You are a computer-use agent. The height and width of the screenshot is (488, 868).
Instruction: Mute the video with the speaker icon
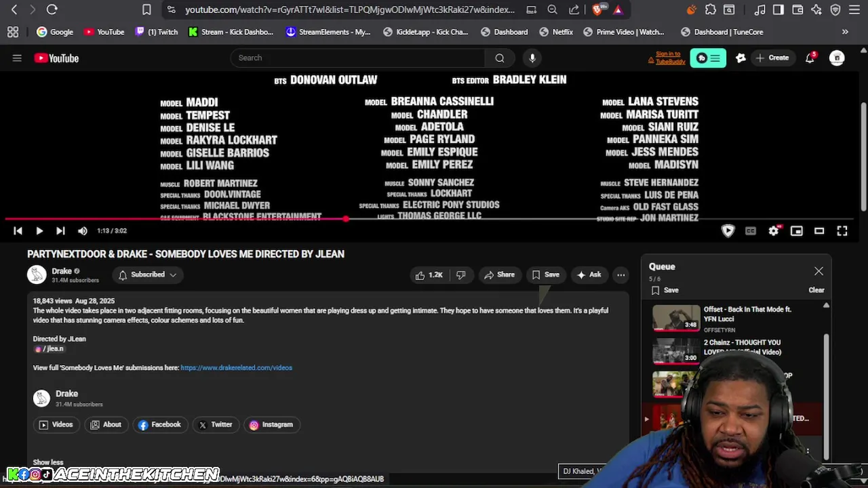[83, 231]
